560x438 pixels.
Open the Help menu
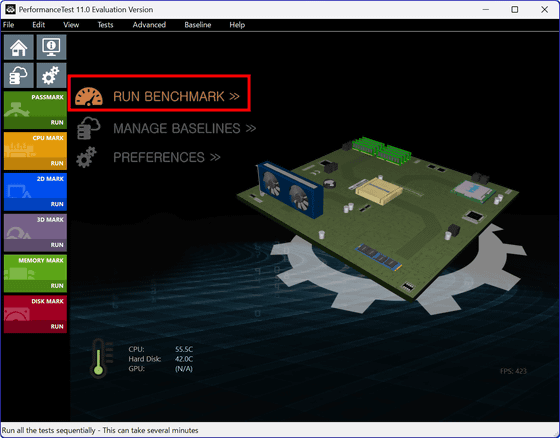(237, 25)
